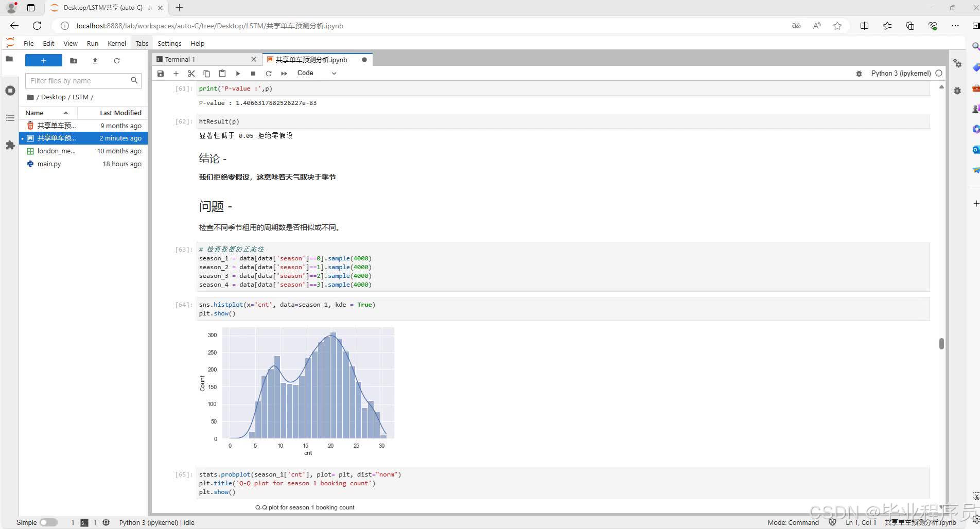
Task: Open browser Collections icon
Action: point(910,26)
